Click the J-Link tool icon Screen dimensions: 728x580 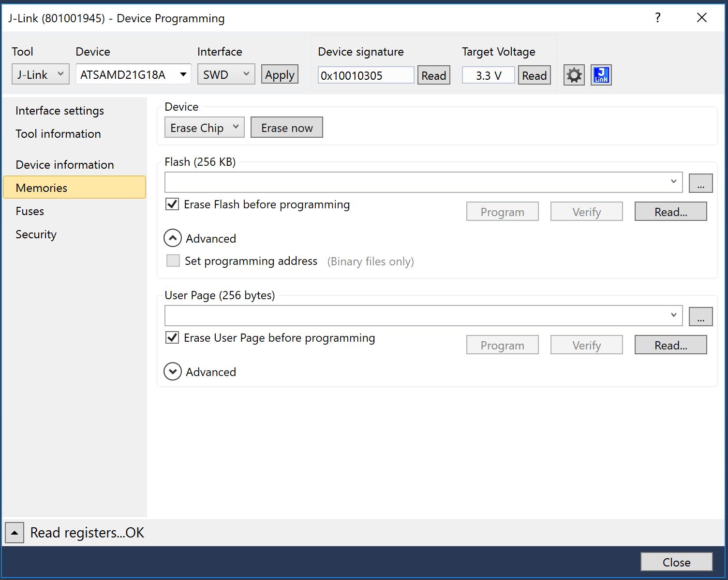(x=601, y=75)
